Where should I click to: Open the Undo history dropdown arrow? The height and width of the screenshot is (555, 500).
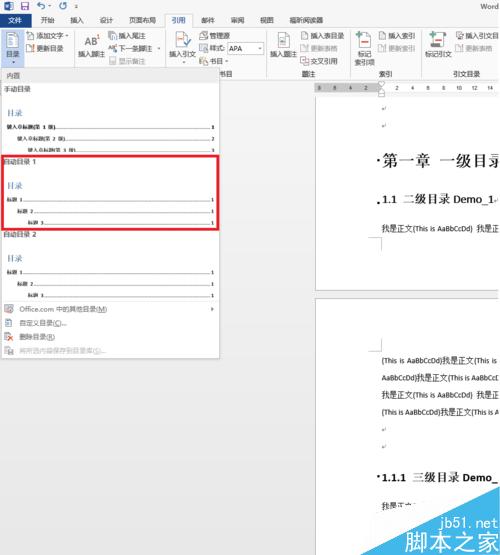coord(50,6)
